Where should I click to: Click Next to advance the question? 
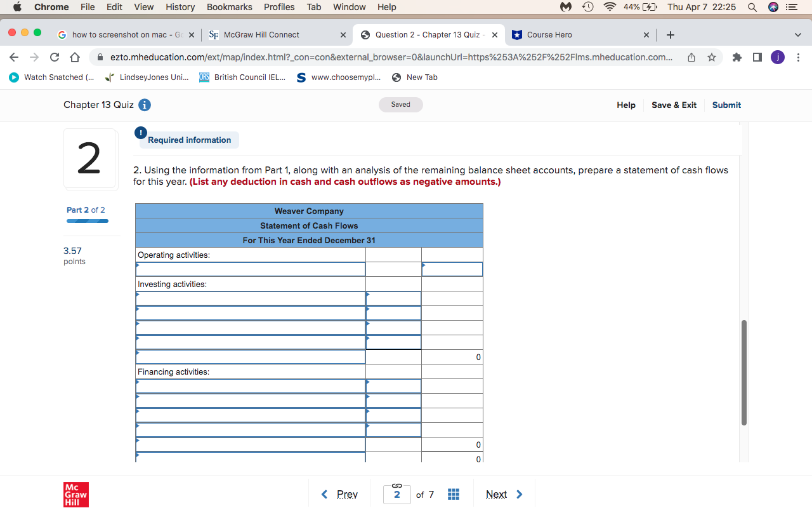pos(497,494)
